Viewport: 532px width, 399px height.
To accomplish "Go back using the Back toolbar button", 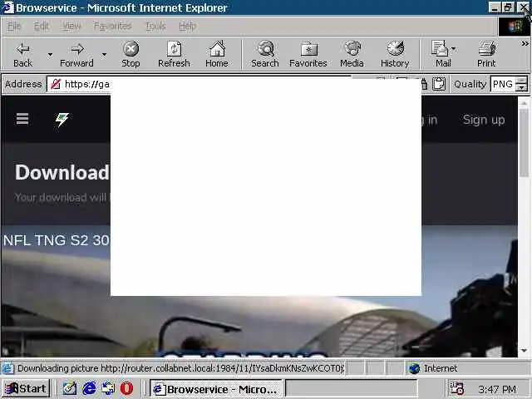I will tap(23, 54).
